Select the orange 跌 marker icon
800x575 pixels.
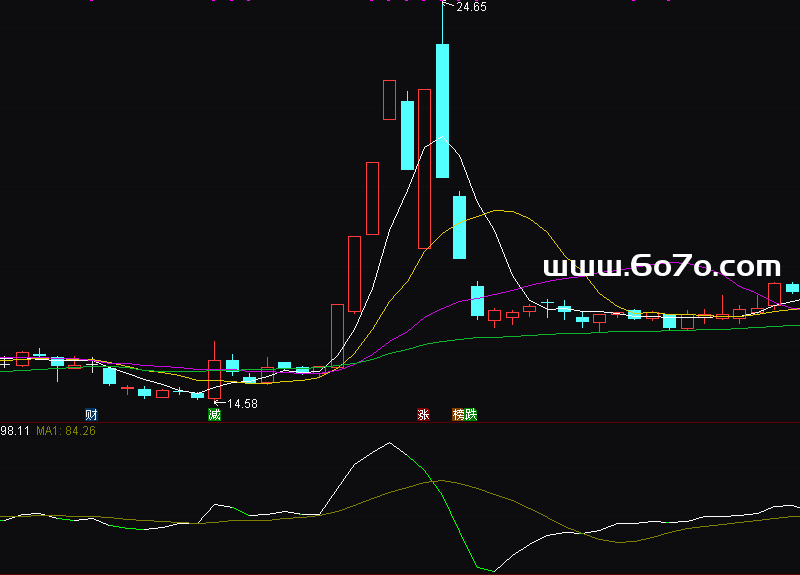click(471, 414)
